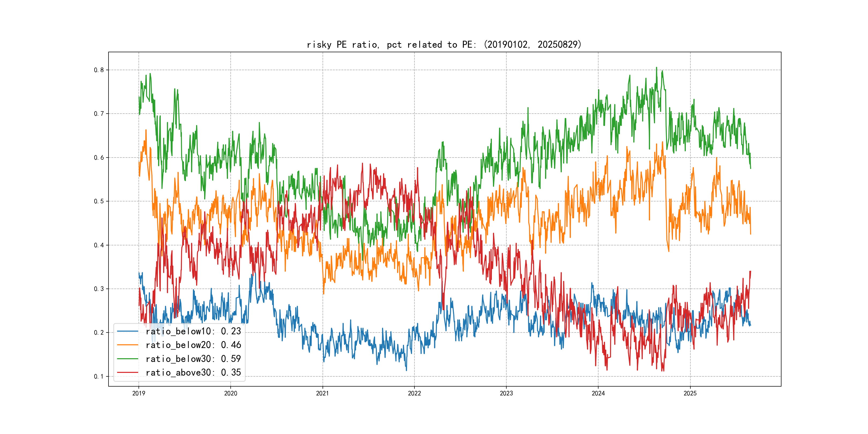This screenshot has width=868, height=434.
Task: Click the 2023 x-axis tick label
Action: click(x=506, y=393)
